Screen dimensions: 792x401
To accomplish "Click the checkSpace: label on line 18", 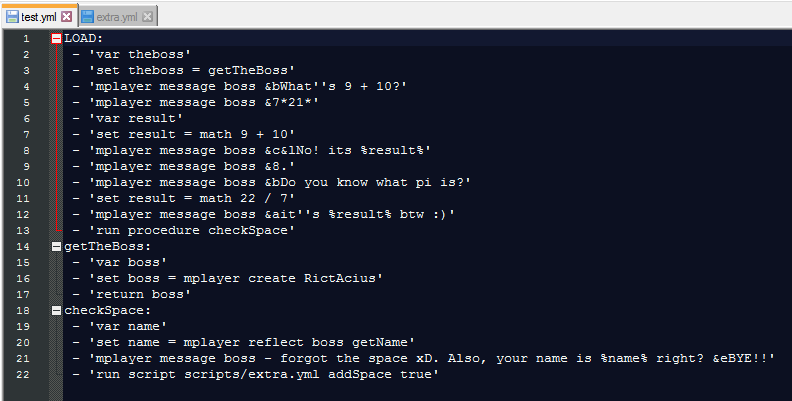I will (x=108, y=311).
